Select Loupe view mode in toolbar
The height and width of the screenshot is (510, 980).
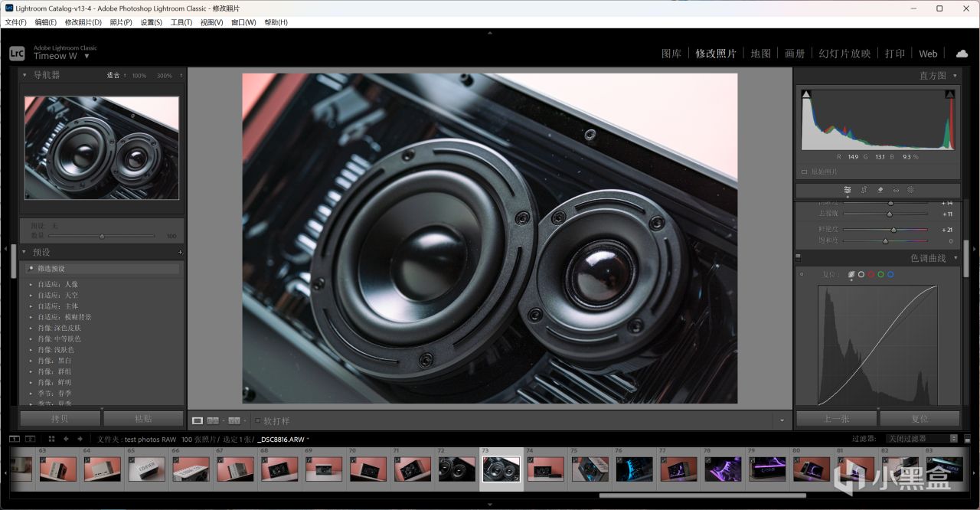click(198, 420)
